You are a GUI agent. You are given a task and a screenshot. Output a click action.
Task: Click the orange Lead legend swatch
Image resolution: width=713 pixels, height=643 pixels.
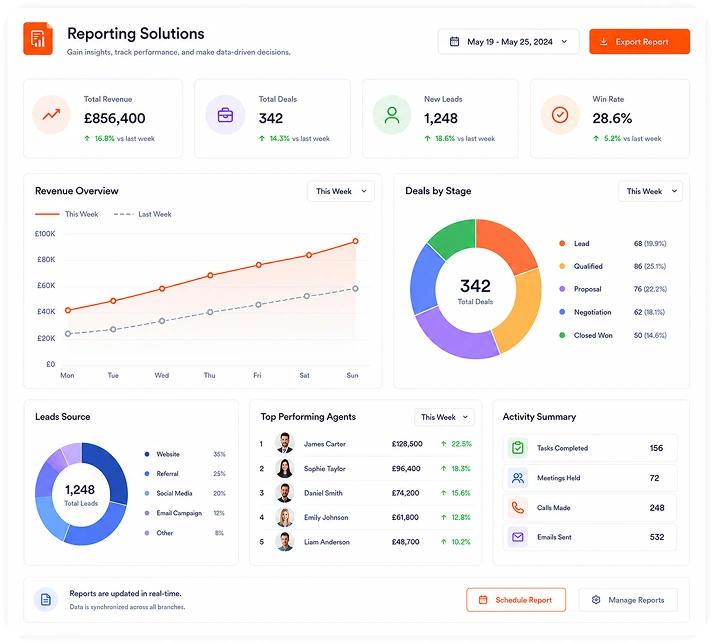(x=562, y=243)
